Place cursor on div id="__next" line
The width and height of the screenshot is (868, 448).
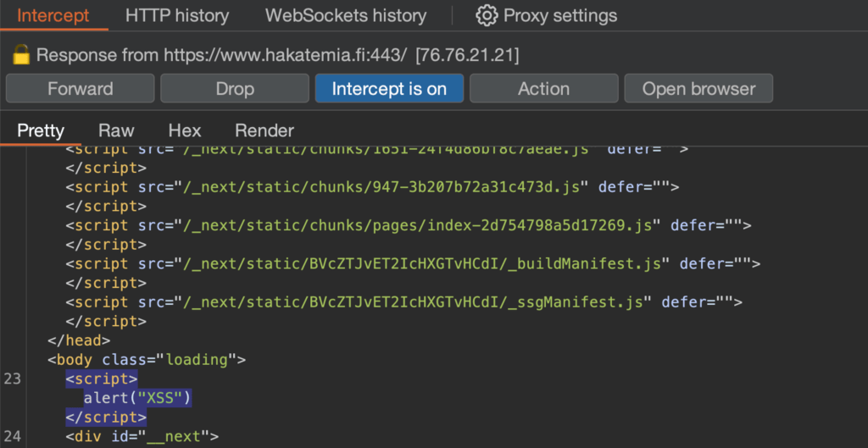(142, 437)
